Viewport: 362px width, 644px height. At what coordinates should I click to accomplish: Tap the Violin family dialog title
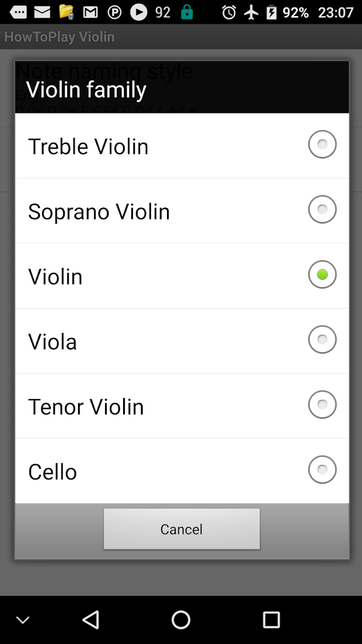pyautogui.click(x=86, y=89)
